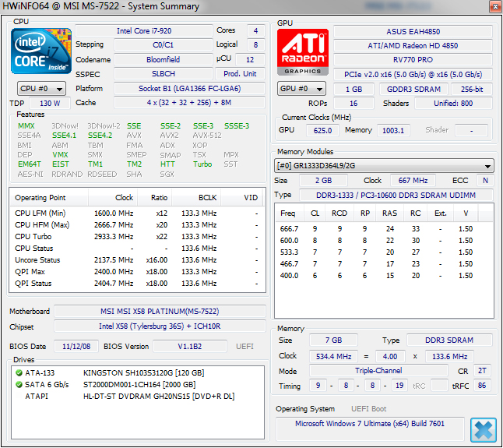Click the GPU clock 625.0 value
This screenshot has height=448, width=503.
click(322, 130)
